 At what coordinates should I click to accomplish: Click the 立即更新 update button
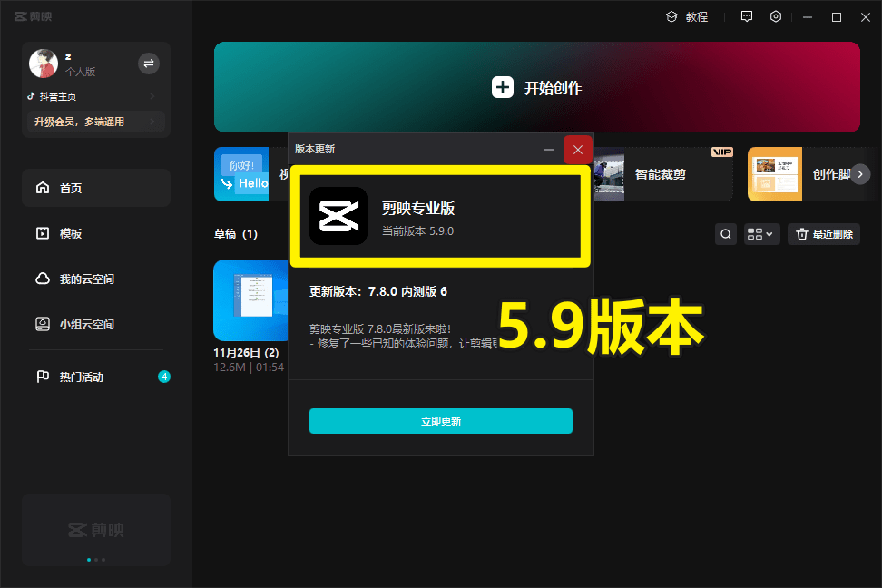pyautogui.click(x=440, y=421)
